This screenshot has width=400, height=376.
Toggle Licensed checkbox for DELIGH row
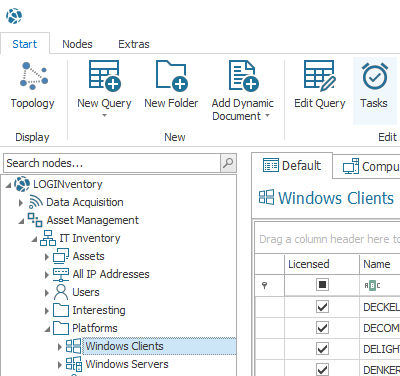322,349
